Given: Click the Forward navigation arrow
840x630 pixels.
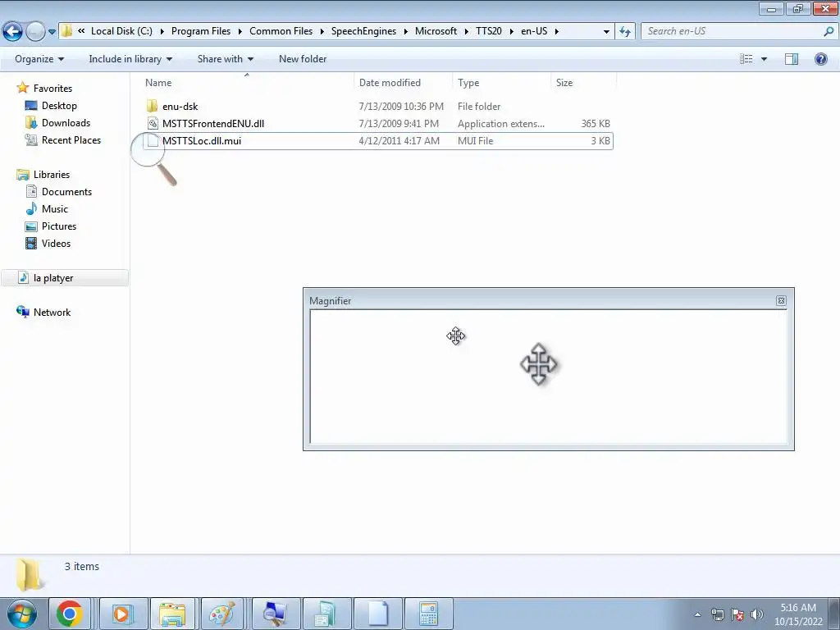Looking at the screenshot, I should click(x=35, y=32).
